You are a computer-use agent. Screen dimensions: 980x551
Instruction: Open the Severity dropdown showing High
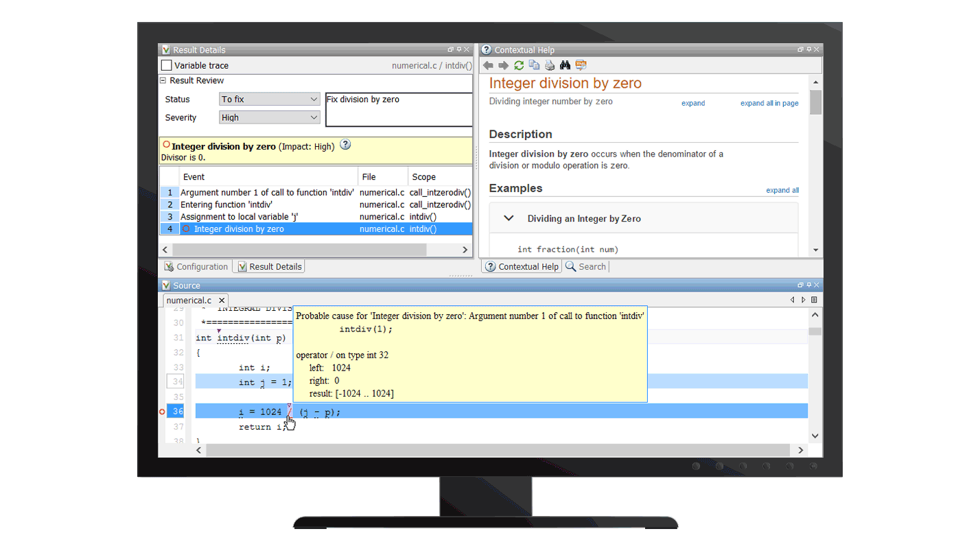click(x=269, y=118)
